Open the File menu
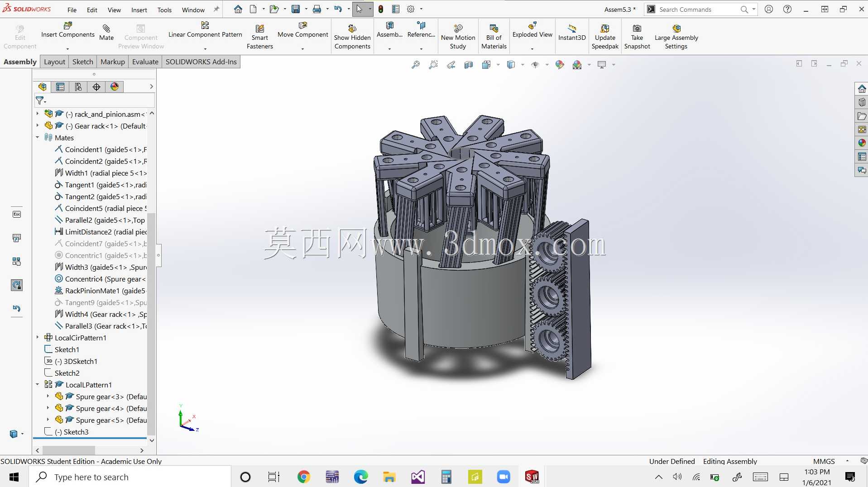This screenshot has height=487, width=868. coord(72,10)
